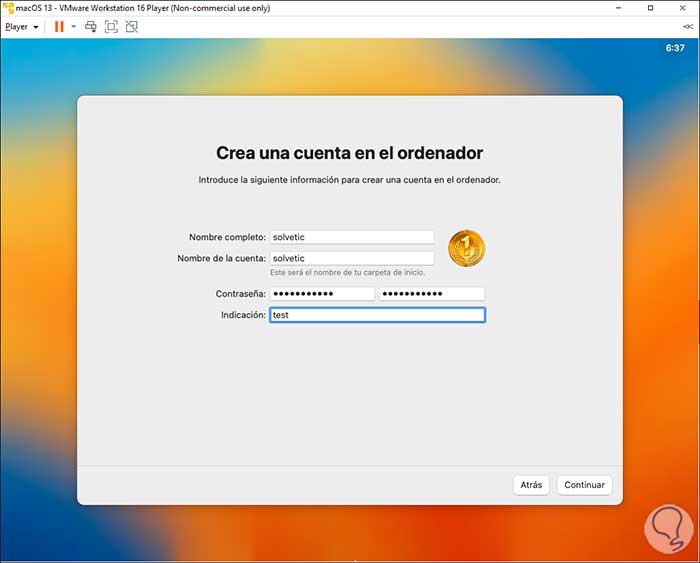This screenshot has width=700, height=563.
Task: Click the 'Crea una cuenta en el ordenador' heading
Action: [350, 153]
